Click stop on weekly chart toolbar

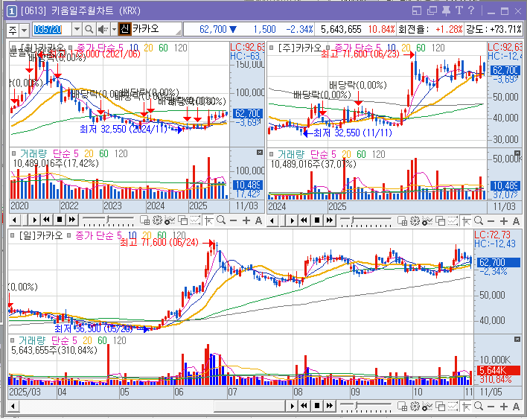tap(317, 220)
